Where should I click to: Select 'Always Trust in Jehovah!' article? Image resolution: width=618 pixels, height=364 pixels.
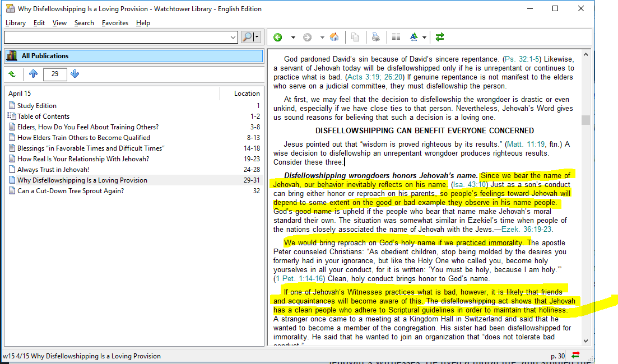pos(53,170)
